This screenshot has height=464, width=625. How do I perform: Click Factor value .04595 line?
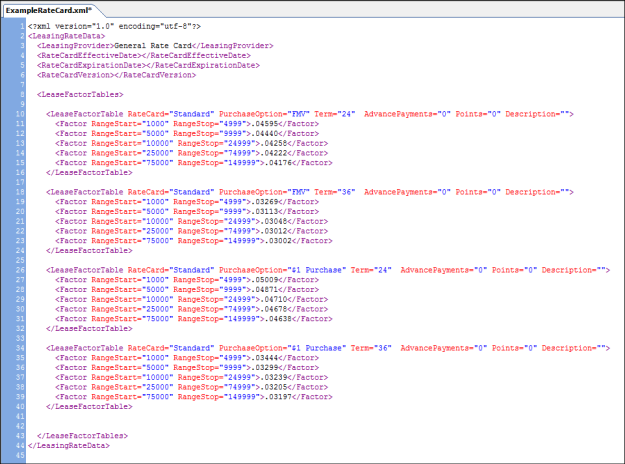tap(187, 124)
